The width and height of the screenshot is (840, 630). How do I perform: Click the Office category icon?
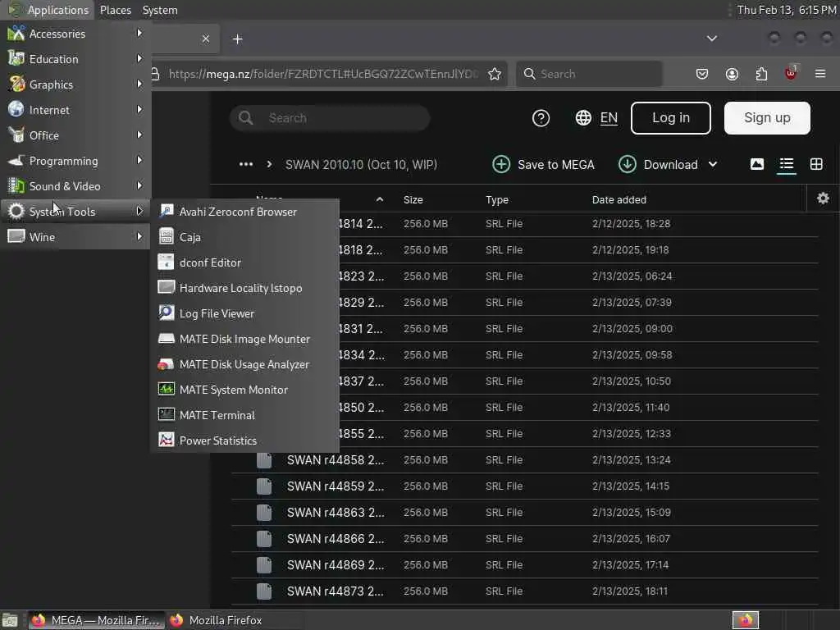pos(16,135)
